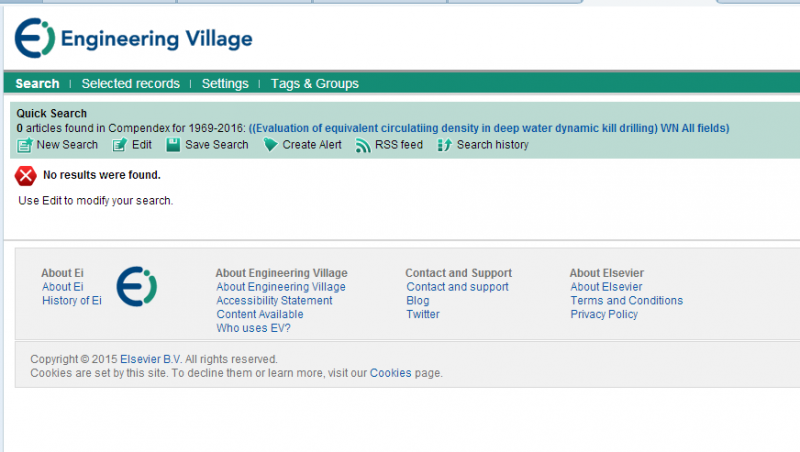800x452 pixels.
Task: Open the Terms and Conditions link
Action: [627, 300]
